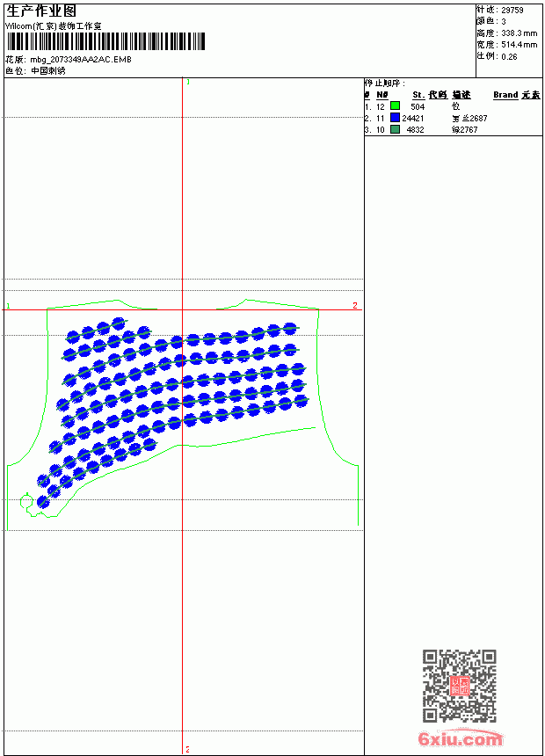Click the barcode under the studio name
The image size is (545, 756).
(105, 41)
